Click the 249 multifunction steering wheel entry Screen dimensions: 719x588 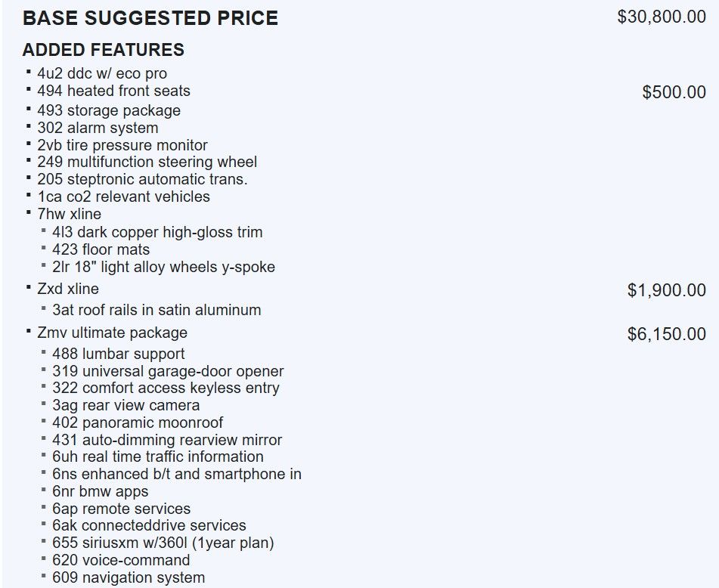point(147,162)
